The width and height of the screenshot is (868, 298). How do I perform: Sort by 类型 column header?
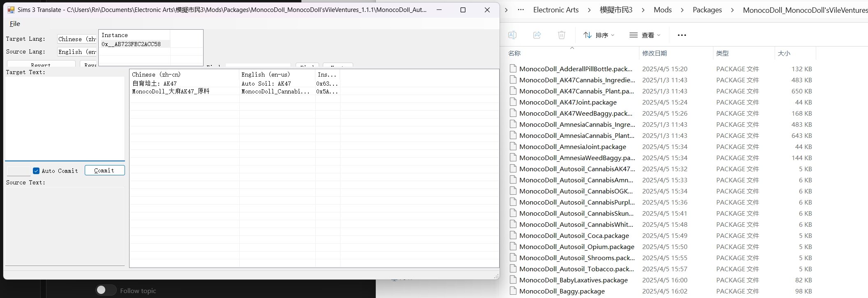pos(743,54)
